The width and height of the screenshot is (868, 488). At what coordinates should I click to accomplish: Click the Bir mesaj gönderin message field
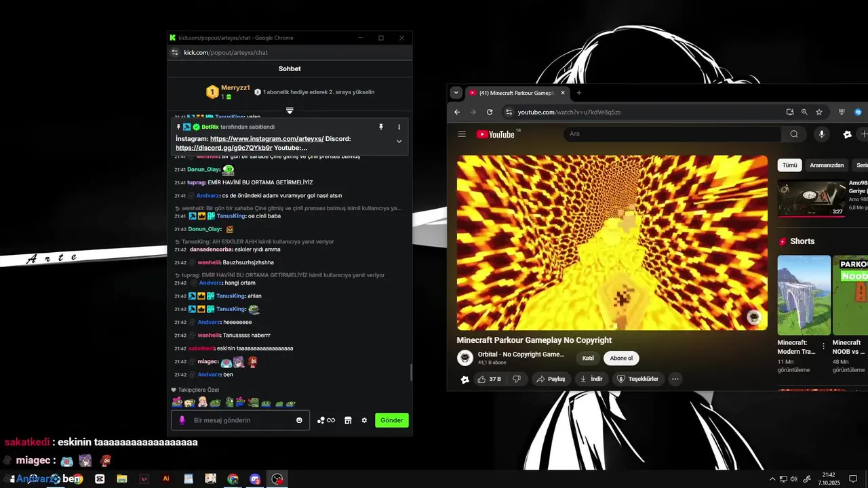click(x=241, y=420)
